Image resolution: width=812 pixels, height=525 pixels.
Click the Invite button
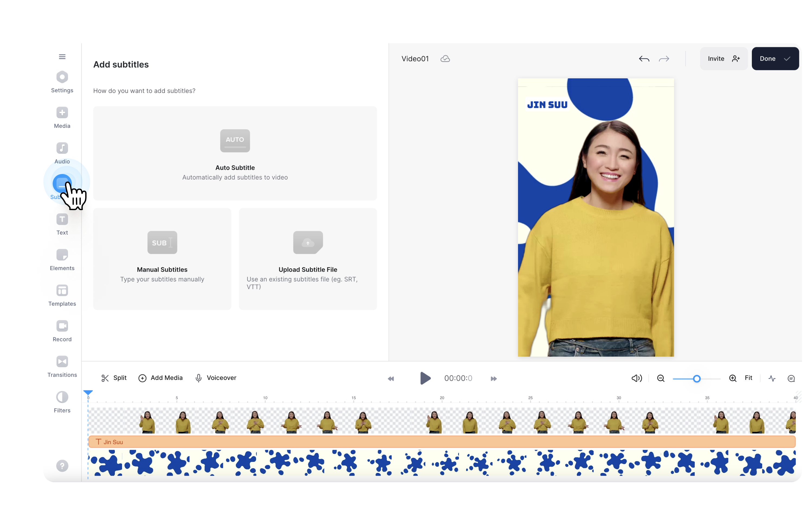tap(723, 59)
